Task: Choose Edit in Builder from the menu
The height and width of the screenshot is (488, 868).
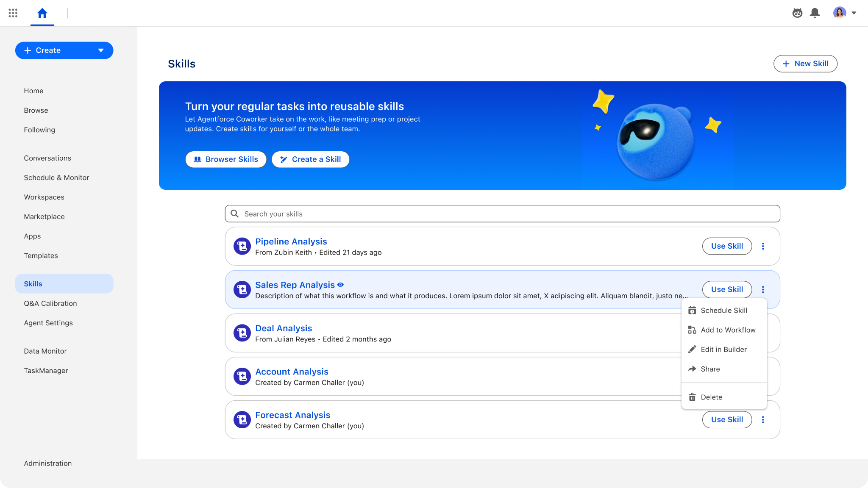Action: pyautogui.click(x=724, y=349)
